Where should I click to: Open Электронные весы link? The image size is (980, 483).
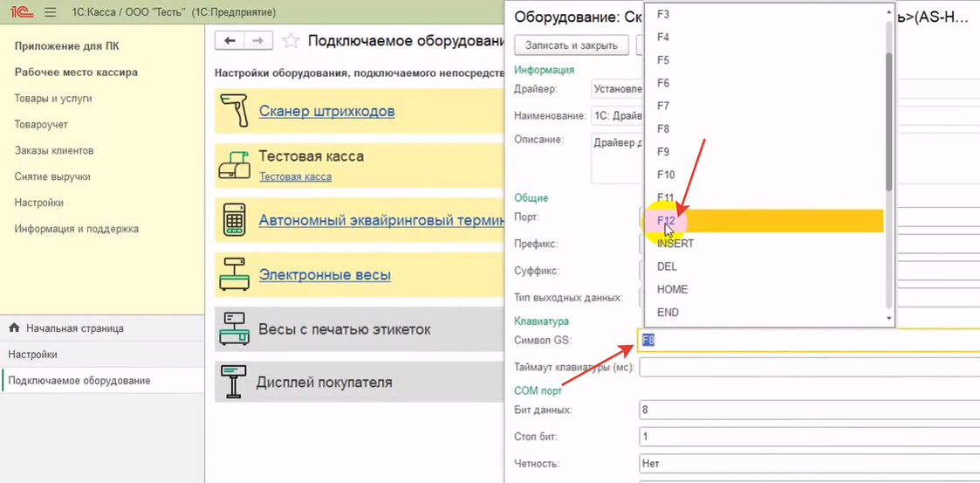pos(325,274)
